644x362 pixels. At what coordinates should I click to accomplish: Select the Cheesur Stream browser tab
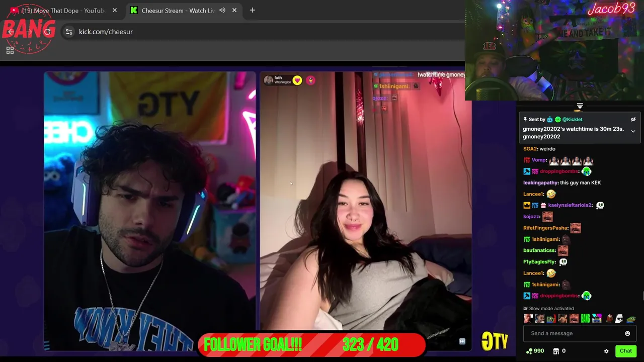[x=183, y=10]
